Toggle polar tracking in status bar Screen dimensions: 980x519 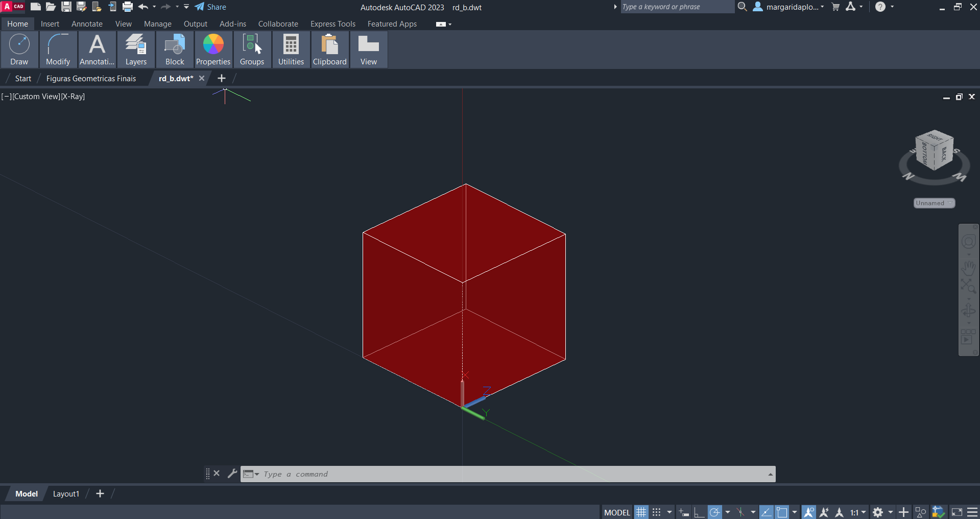(715, 512)
